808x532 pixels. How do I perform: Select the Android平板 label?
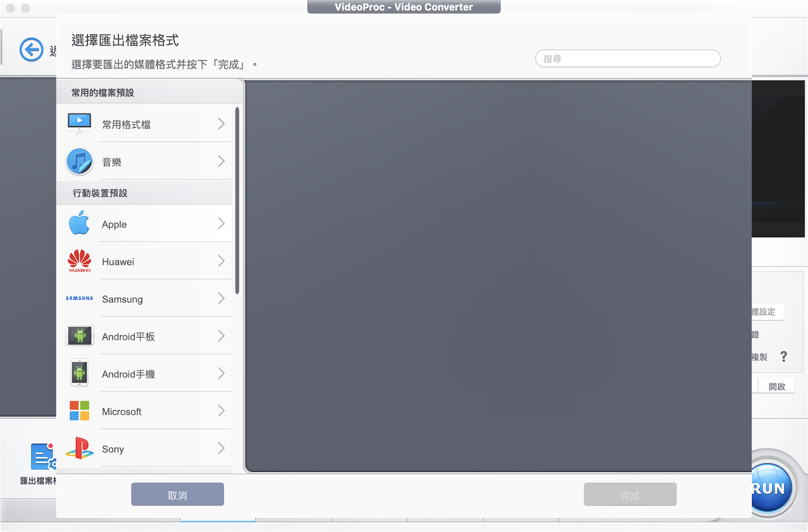[128, 337]
